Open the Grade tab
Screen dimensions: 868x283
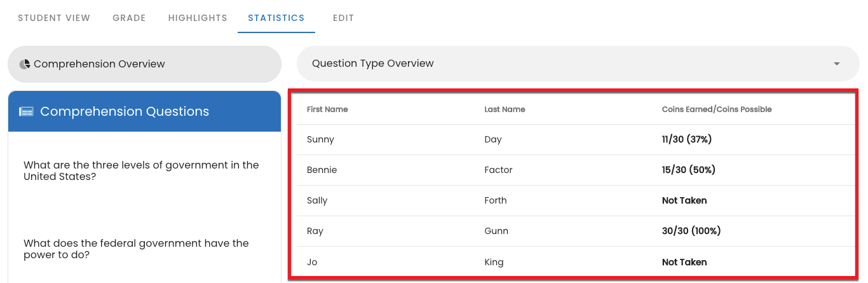click(x=129, y=18)
